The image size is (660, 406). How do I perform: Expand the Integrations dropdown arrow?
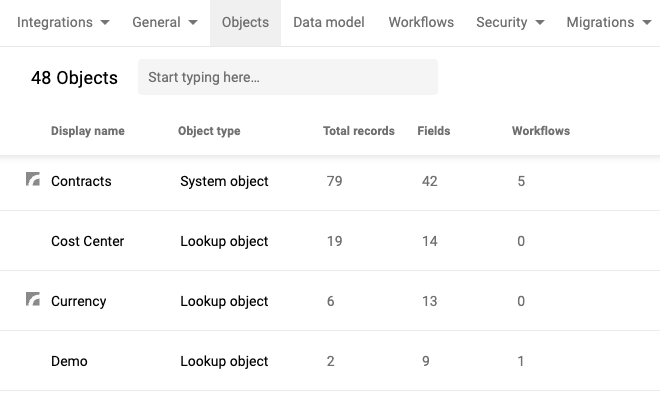click(105, 22)
